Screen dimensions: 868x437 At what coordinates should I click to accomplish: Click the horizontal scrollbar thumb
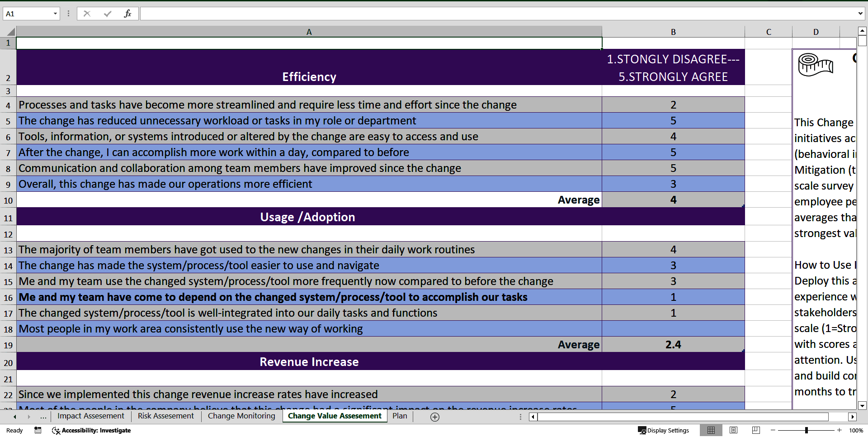(683, 417)
